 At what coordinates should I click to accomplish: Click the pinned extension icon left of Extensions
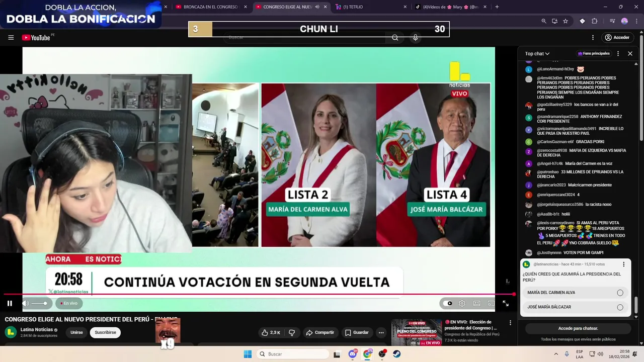coord(582,21)
